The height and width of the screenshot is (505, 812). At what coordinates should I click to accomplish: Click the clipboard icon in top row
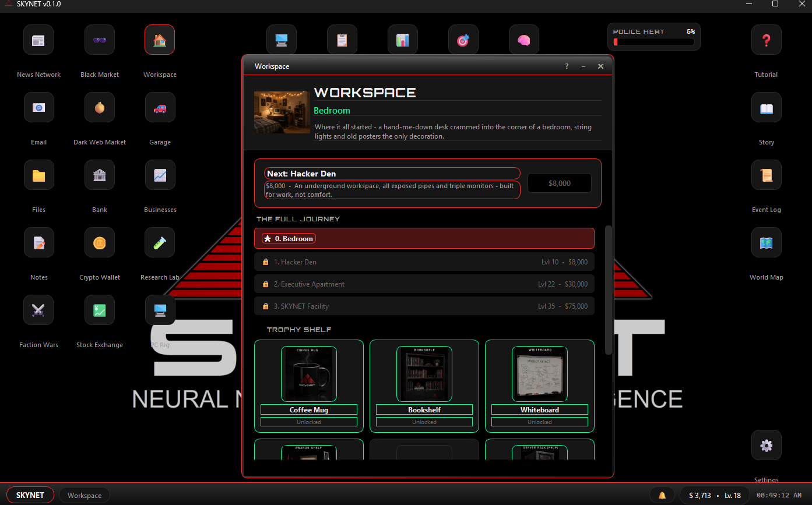point(342,40)
